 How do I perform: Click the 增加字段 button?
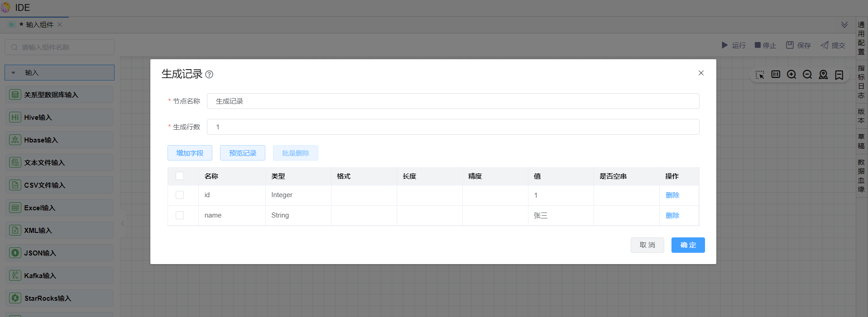click(x=190, y=153)
